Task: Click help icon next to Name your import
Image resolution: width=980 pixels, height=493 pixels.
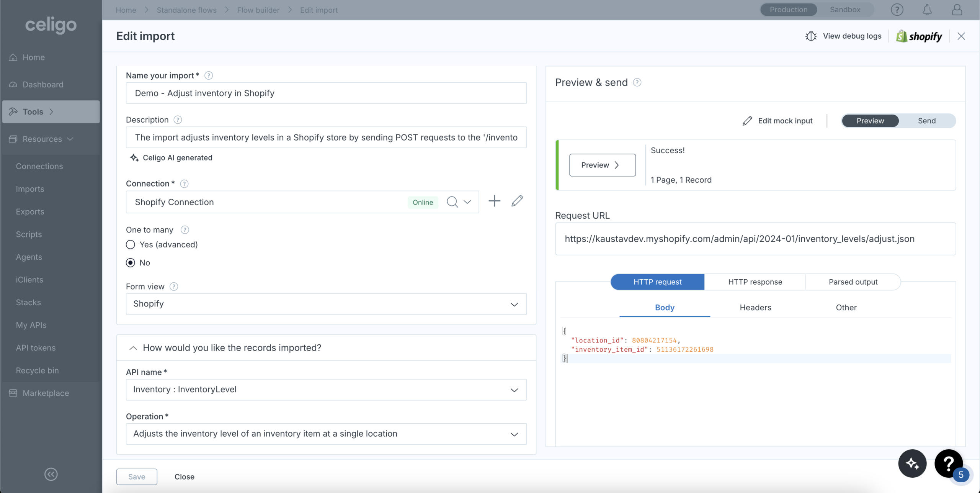Action: point(209,75)
